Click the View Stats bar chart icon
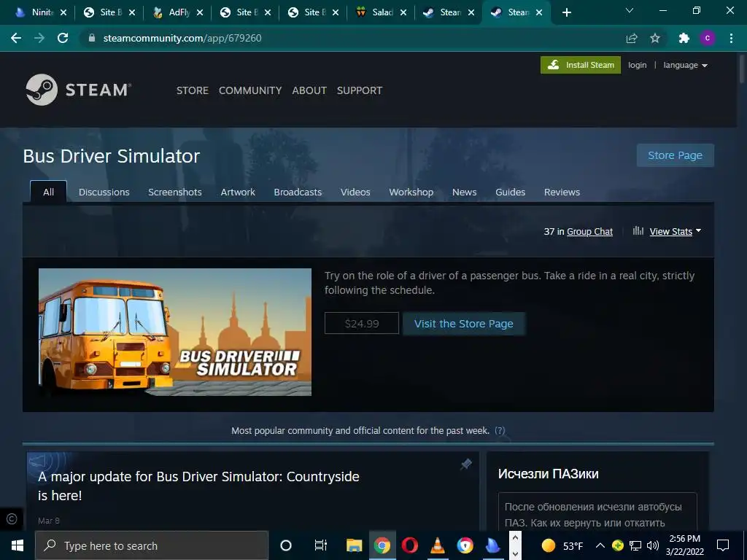This screenshot has height=560, width=747. (638, 231)
